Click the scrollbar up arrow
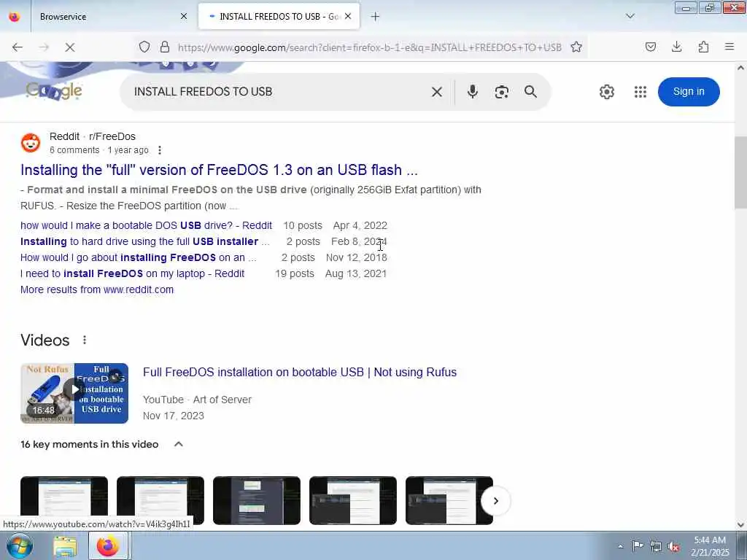 click(740, 68)
